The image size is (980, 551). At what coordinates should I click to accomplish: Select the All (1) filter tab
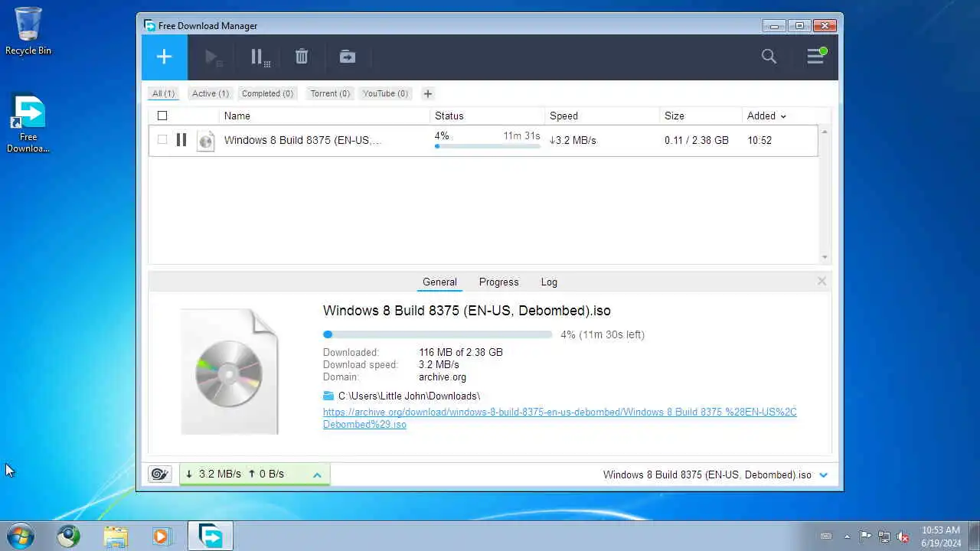[163, 93]
